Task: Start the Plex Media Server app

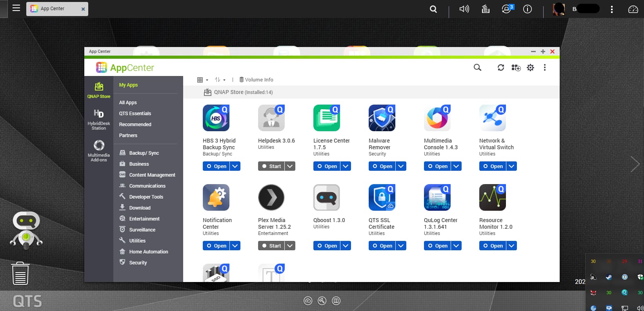Action: click(271, 246)
